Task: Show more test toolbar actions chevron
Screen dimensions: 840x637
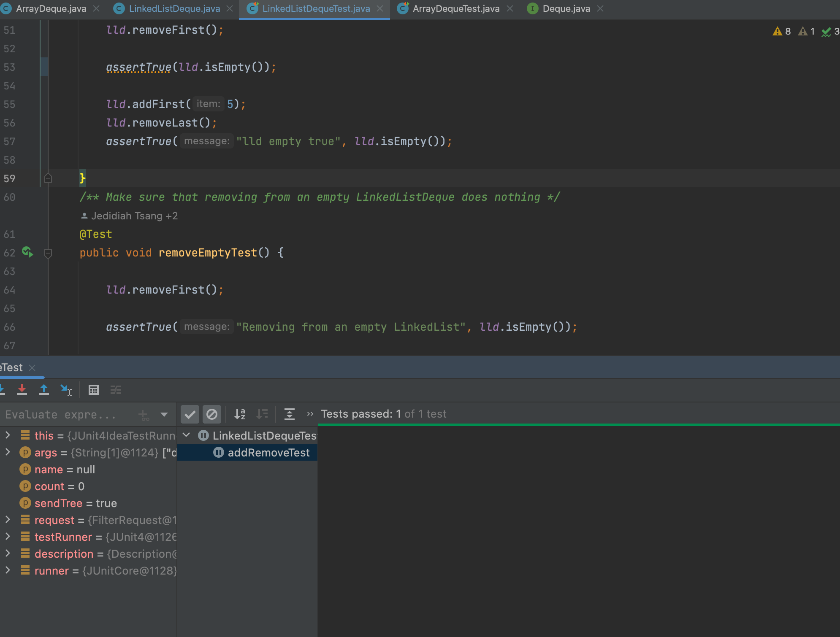Action: tap(310, 414)
